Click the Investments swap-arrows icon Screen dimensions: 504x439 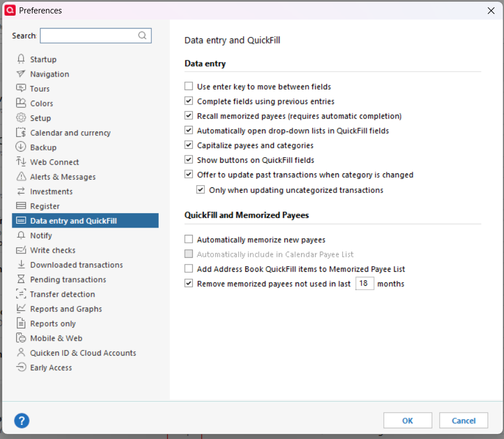[x=21, y=191]
